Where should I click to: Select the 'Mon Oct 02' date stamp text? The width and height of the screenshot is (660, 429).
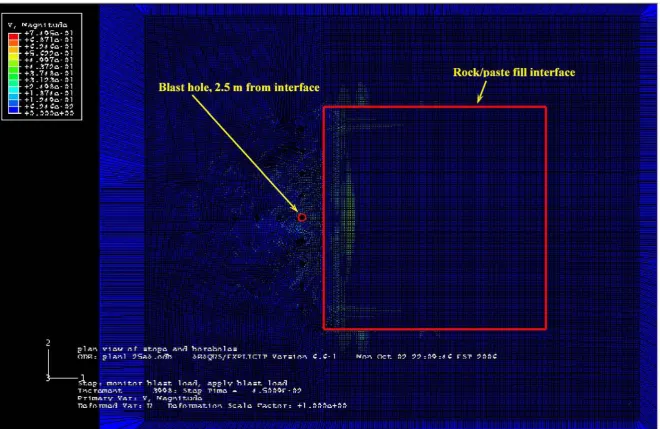[426, 357]
